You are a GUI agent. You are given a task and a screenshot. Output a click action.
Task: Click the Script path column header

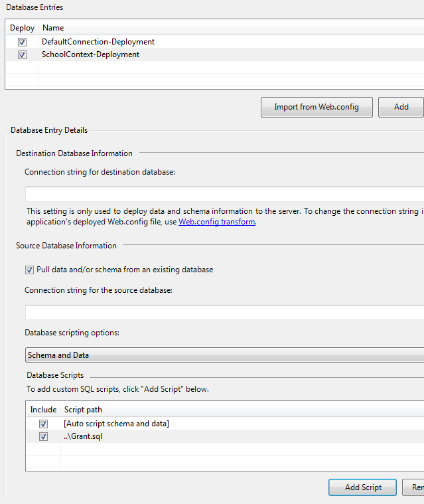tap(83, 410)
